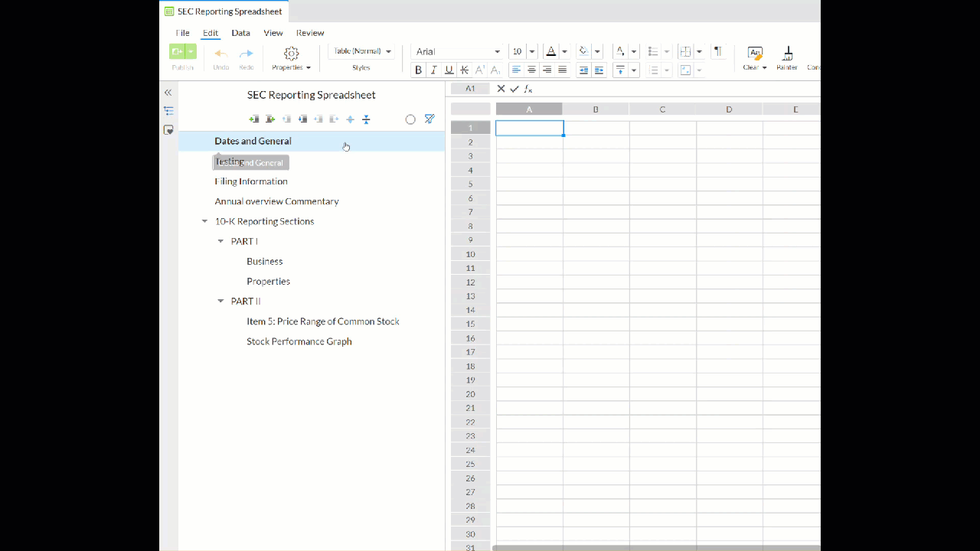This screenshot has width=980, height=551.
Task: Toggle italic formatting
Action: [433, 70]
